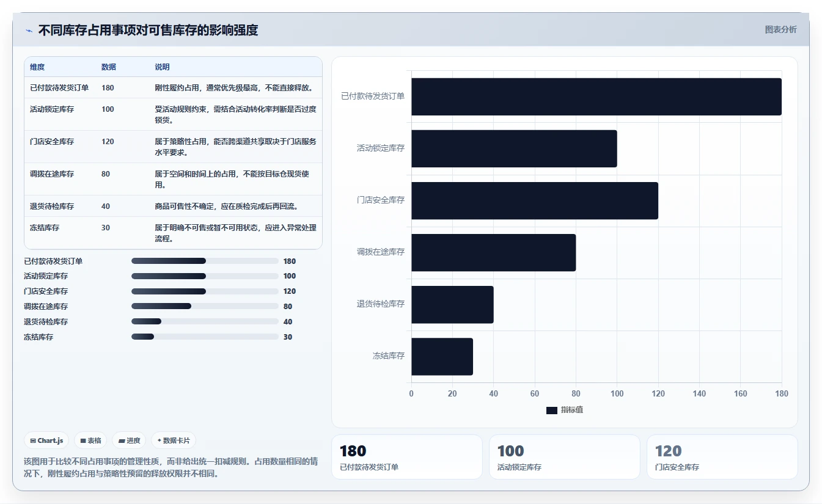The height and width of the screenshot is (504, 822).
Task: Open the 100 活动锁定库存 data card
Action: point(565,457)
